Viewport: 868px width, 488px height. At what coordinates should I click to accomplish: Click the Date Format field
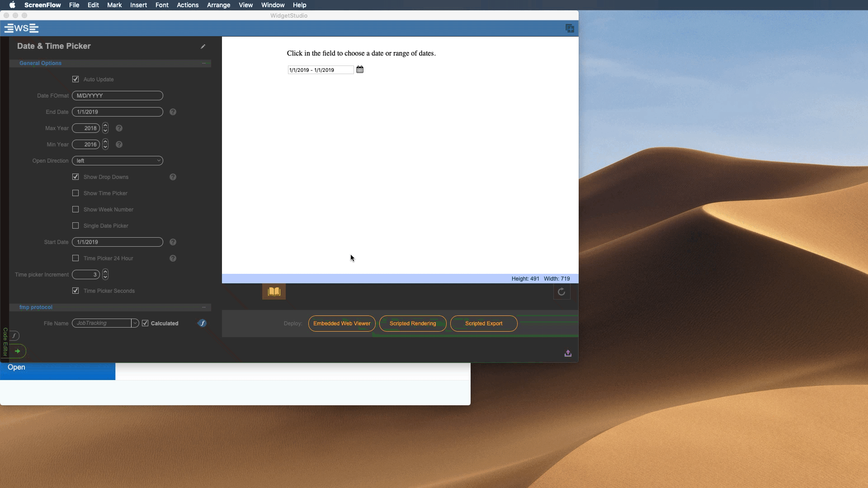118,96
